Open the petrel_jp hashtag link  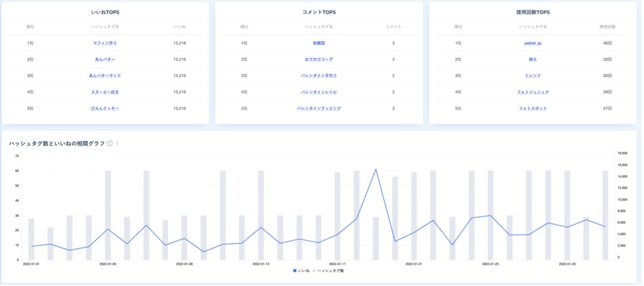533,43
